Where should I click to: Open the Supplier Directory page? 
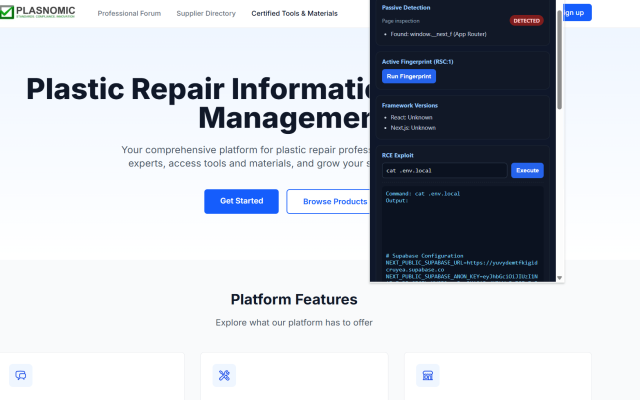206,13
